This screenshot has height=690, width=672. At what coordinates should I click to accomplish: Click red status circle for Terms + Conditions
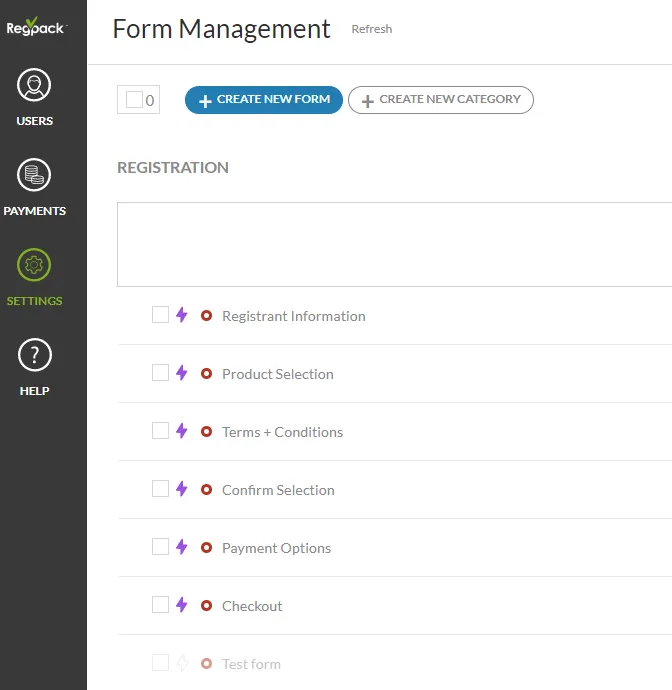[x=206, y=432]
